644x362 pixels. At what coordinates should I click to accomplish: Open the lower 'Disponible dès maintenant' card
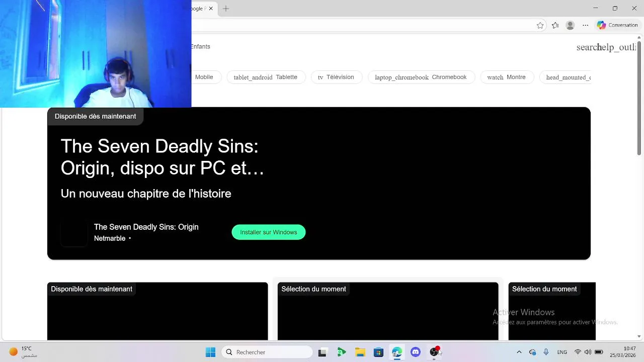click(157, 311)
